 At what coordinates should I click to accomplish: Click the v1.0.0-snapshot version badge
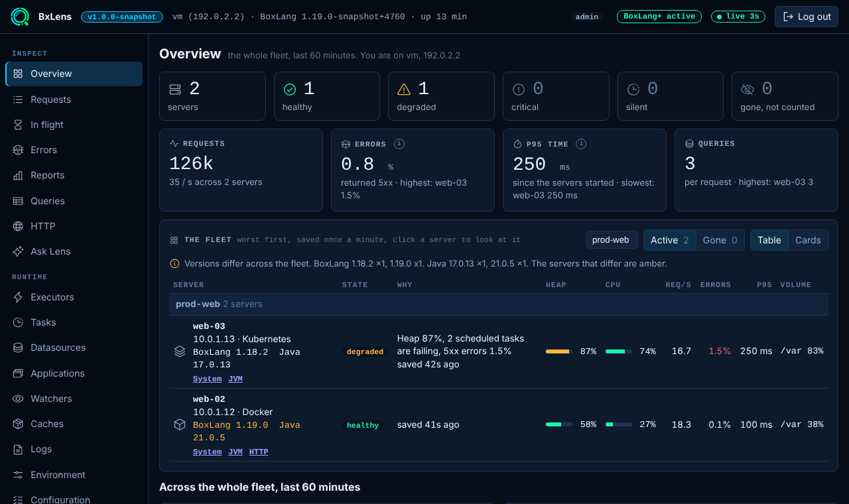click(122, 17)
